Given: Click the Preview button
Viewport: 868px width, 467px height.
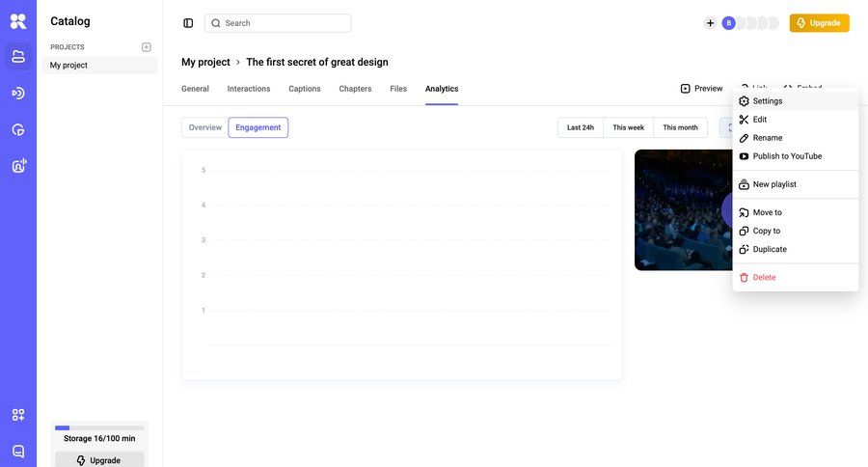Looking at the screenshot, I should 701,89.
